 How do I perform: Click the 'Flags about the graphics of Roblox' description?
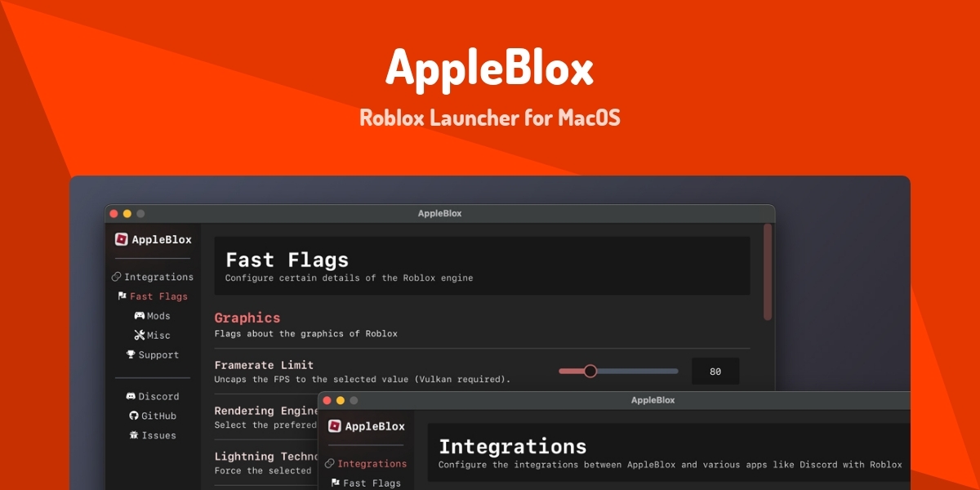pos(306,333)
